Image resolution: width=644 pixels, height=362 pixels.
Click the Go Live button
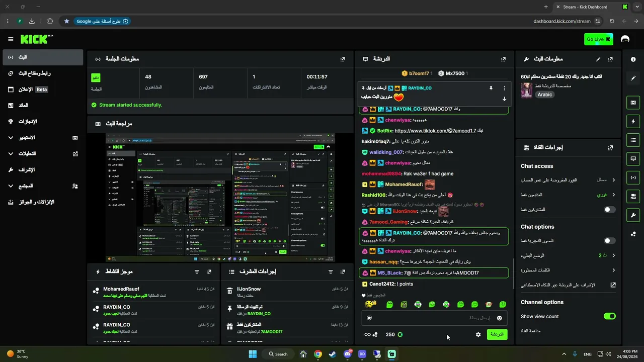pyautogui.click(x=599, y=39)
